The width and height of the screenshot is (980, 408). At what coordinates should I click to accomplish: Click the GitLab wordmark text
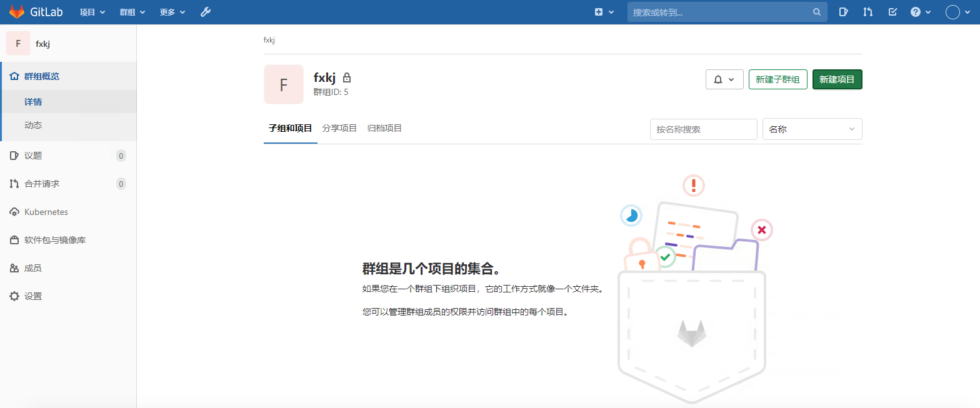[x=46, y=12]
